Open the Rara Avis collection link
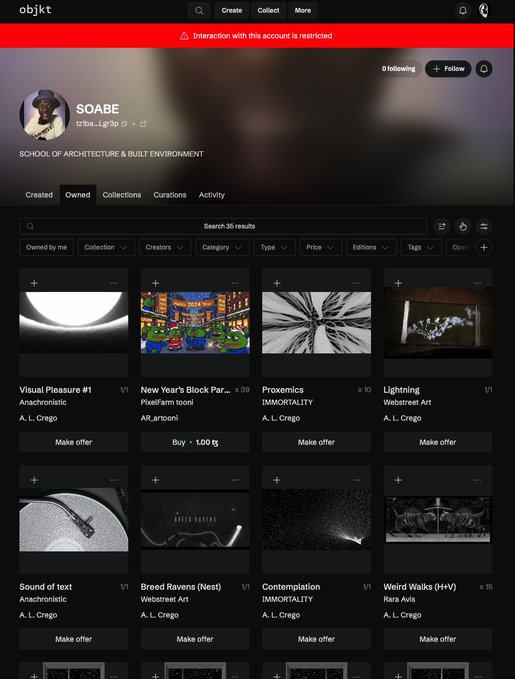Image resolution: width=515 pixels, height=679 pixels. [399, 599]
